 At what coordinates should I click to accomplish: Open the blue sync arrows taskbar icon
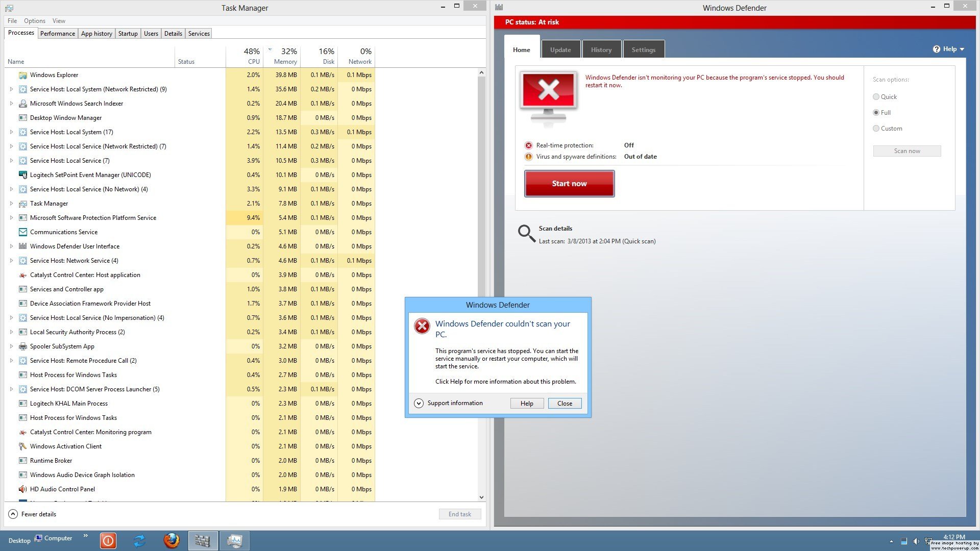[x=139, y=540]
